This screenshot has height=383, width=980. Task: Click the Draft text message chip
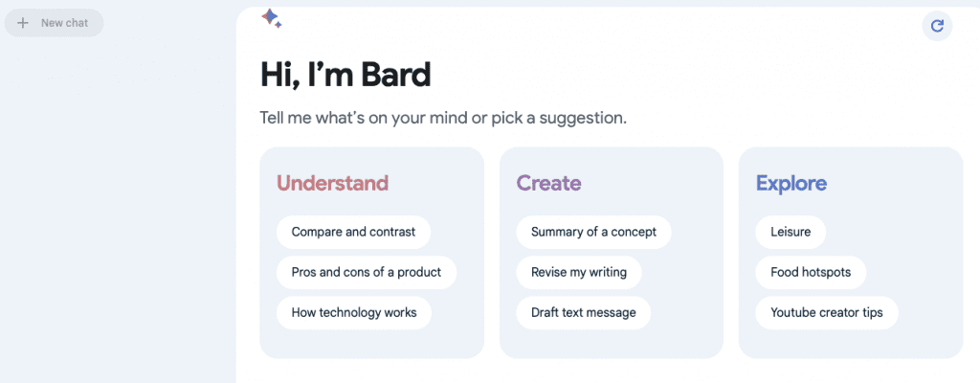(x=584, y=312)
